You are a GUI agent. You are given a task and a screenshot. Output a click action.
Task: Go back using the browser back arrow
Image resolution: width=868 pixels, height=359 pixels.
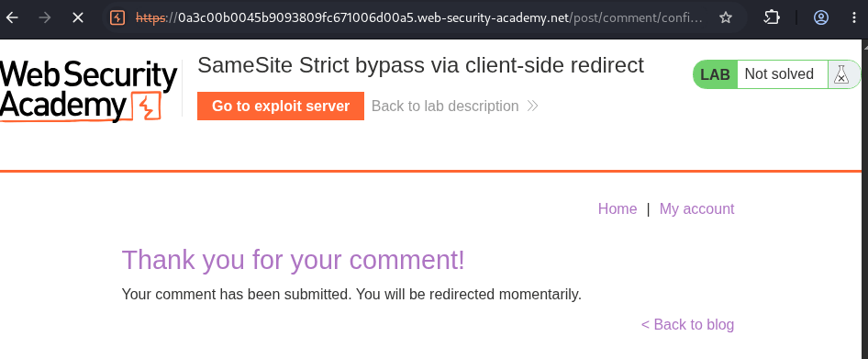pyautogui.click(x=12, y=17)
